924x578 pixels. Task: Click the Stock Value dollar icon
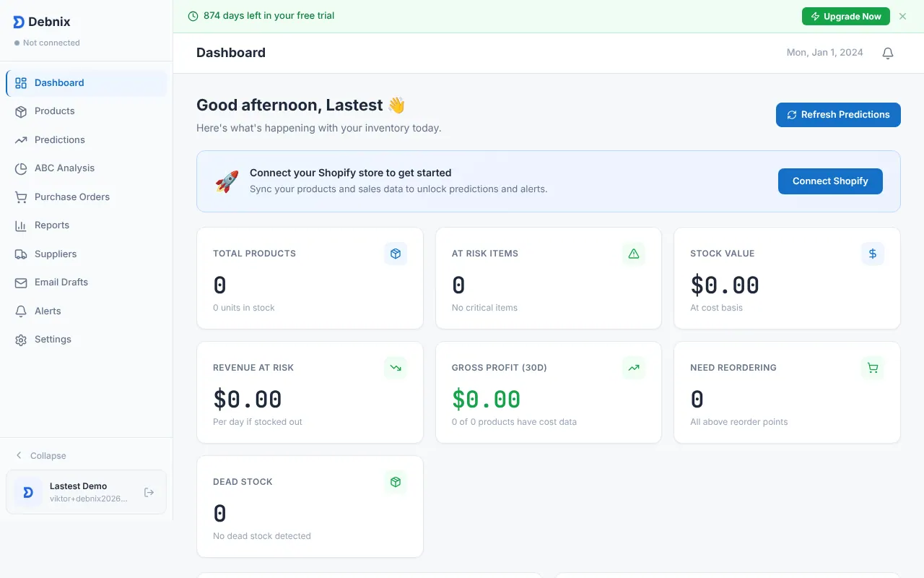coord(873,254)
